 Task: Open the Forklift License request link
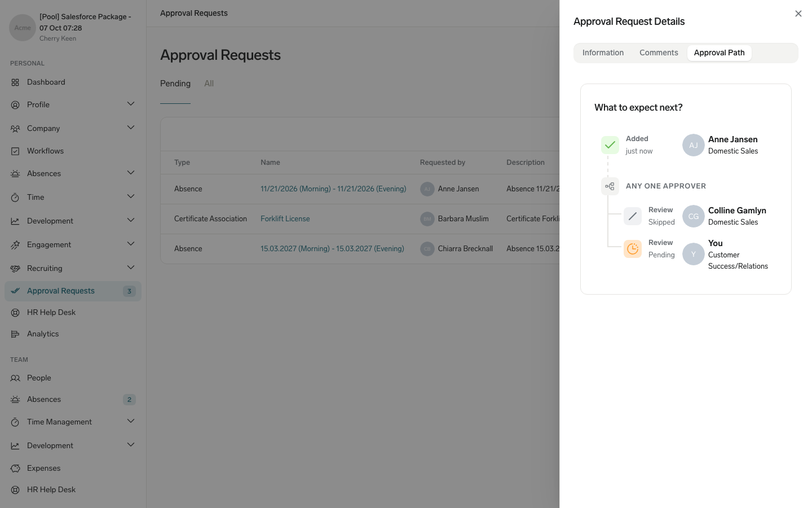tap(285, 219)
